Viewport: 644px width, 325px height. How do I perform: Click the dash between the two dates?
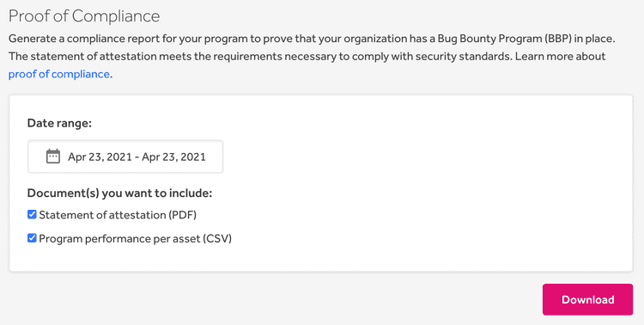click(x=137, y=157)
